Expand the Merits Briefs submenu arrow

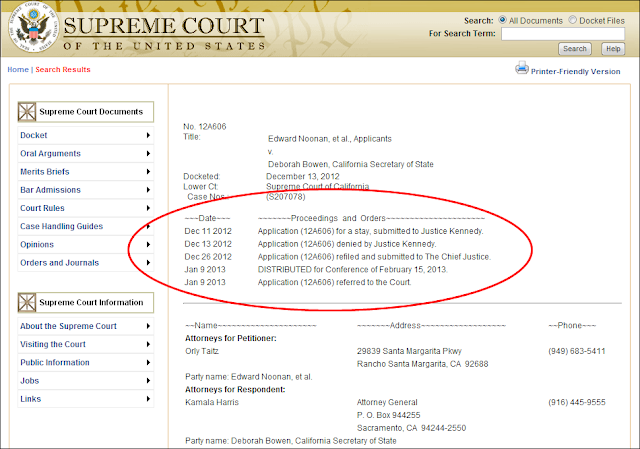pyautogui.click(x=148, y=171)
